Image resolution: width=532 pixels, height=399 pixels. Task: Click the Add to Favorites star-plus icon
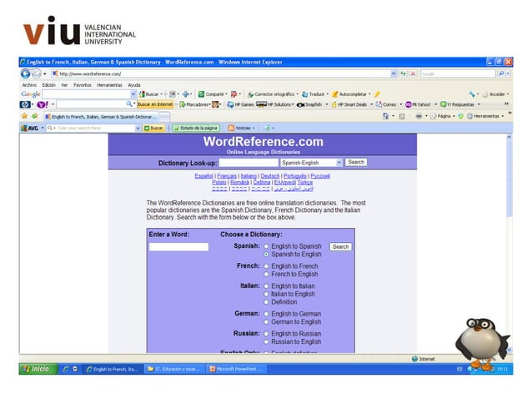click(35, 116)
